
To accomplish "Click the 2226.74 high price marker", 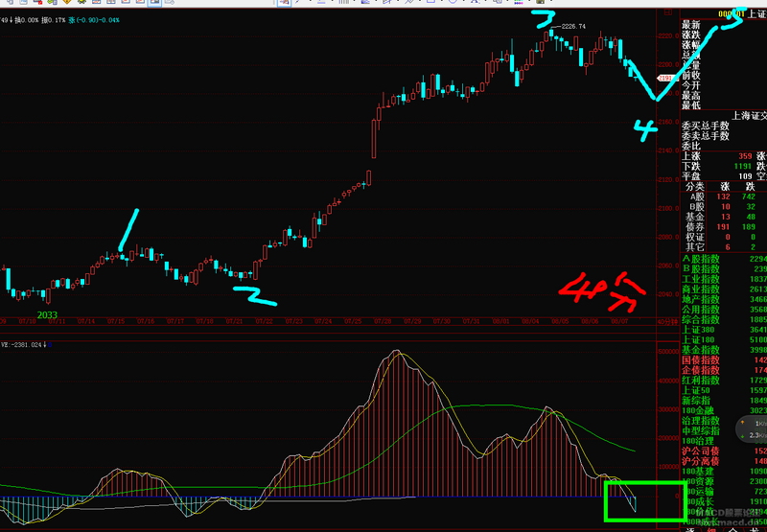I will tap(573, 27).
